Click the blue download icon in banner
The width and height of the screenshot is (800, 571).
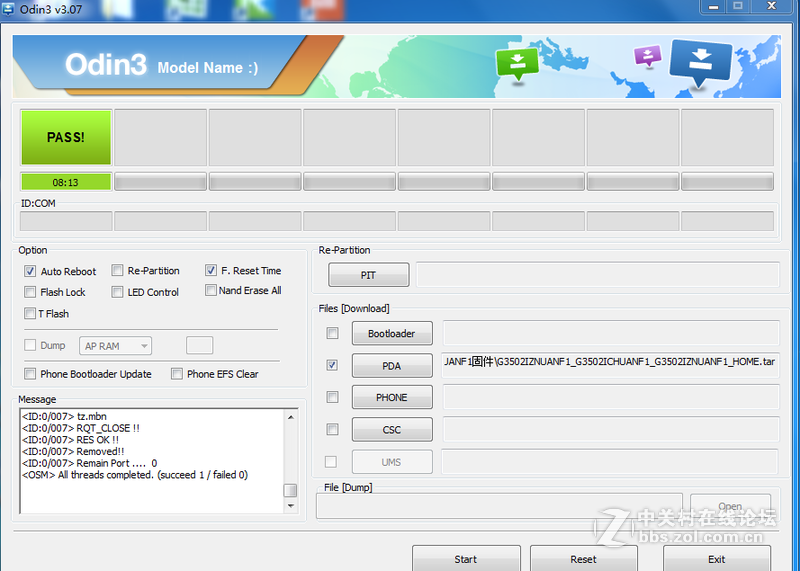pyautogui.click(x=701, y=62)
